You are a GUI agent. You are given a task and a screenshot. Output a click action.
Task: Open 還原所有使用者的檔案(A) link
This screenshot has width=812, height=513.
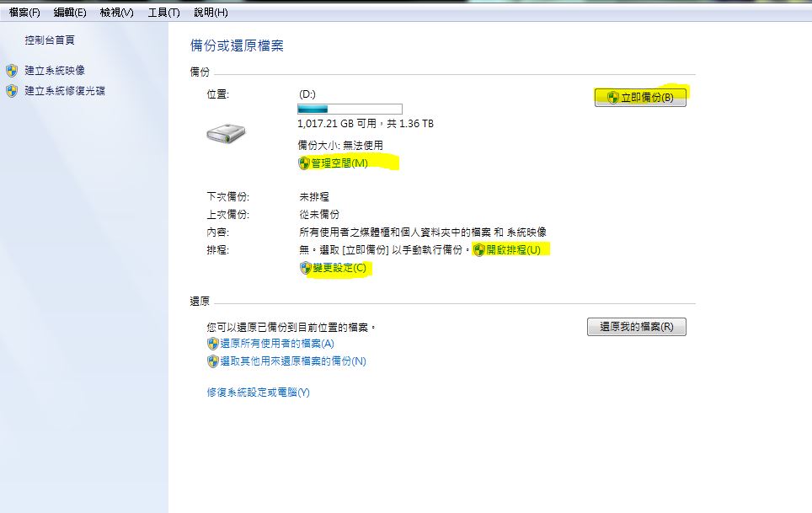coord(277,343)
